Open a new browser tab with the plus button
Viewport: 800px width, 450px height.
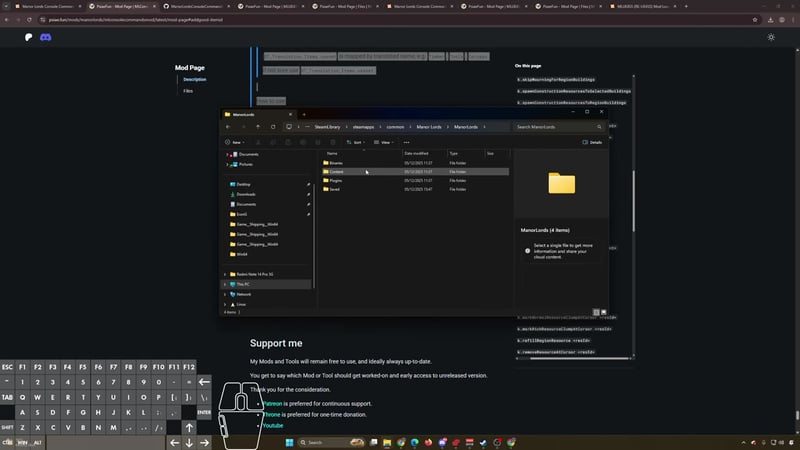(x=686, y=6)
